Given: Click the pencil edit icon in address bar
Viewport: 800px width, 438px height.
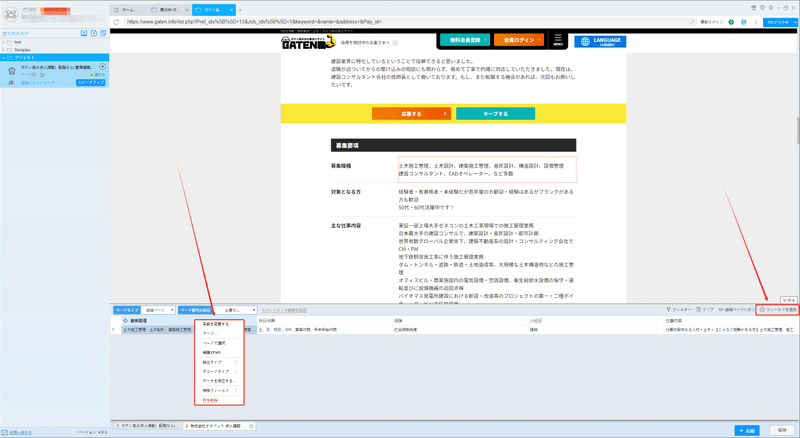Looking at the screenshot, I should coord(692,22).
